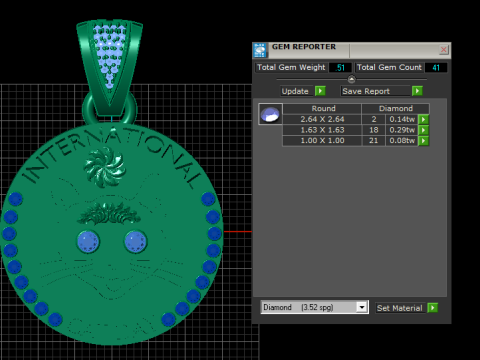
Task: Click the Diamond column header
Action: coord(396,108)
